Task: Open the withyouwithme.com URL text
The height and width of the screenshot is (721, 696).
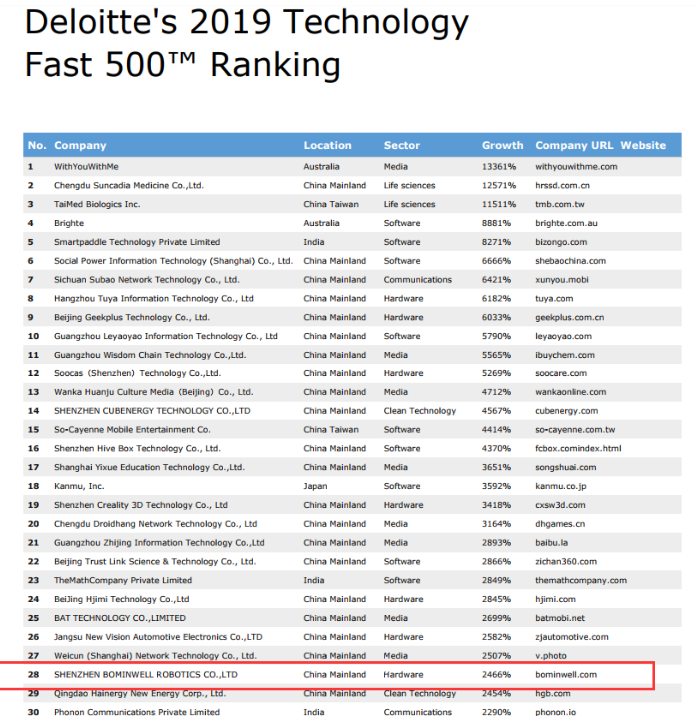Action: (576, 166)
